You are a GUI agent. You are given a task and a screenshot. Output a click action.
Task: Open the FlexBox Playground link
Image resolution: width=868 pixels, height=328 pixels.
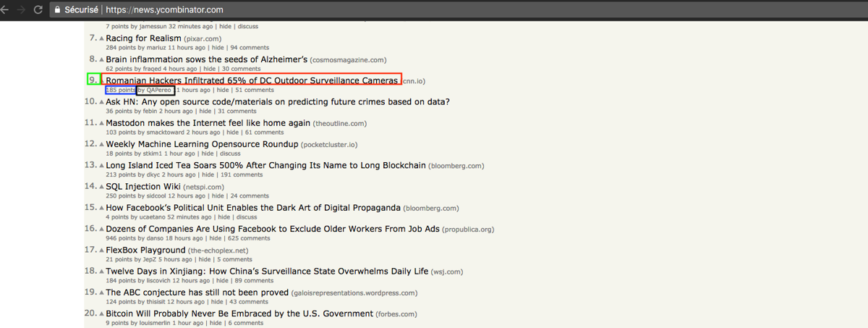point(145,250)
